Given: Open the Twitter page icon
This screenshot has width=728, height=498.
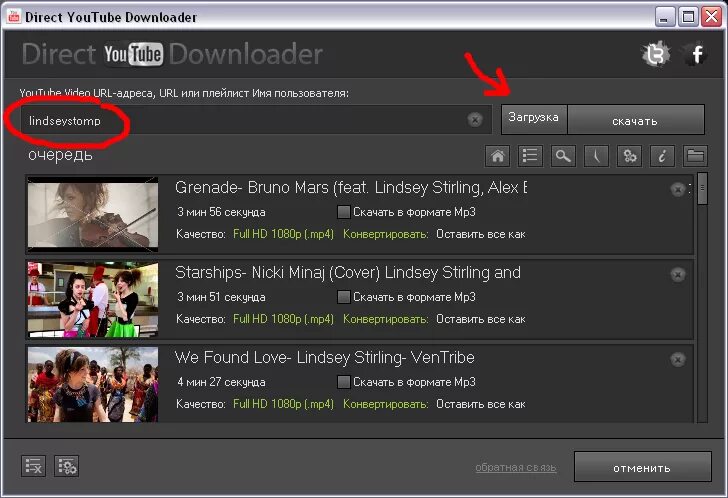Looking at the screenshot, I should [656, 54].
